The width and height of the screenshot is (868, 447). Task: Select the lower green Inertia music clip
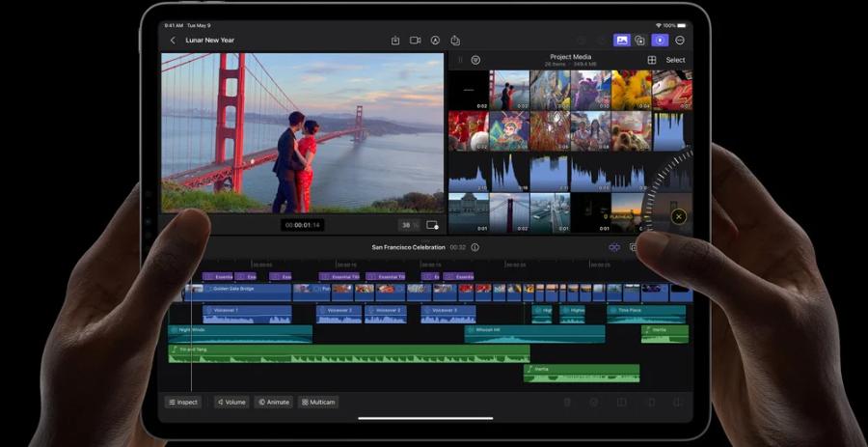[582, 374]
